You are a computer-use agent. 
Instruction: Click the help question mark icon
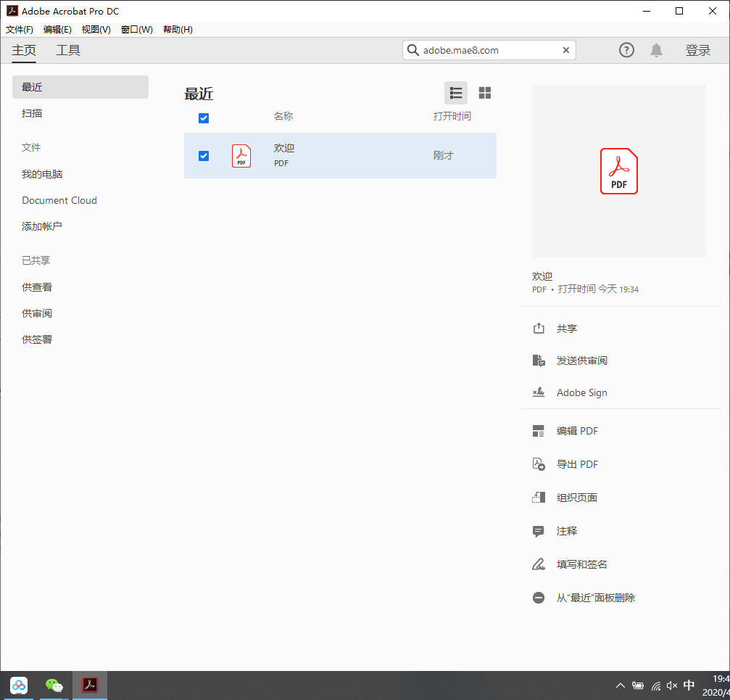(x=626, y=50)
